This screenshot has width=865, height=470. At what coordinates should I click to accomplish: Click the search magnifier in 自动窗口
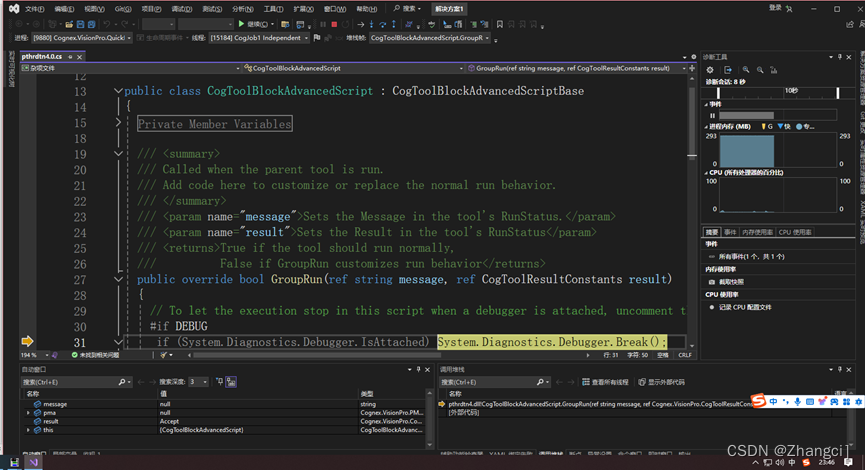(121, 382)
